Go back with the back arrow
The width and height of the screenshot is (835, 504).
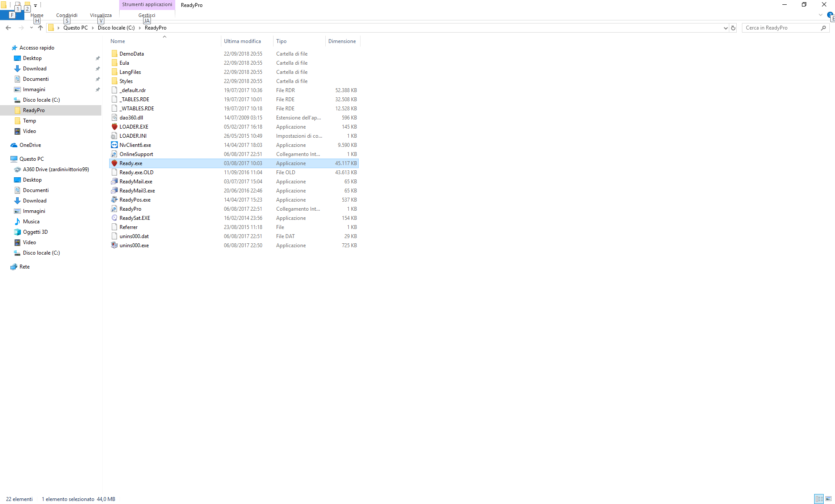8,28
